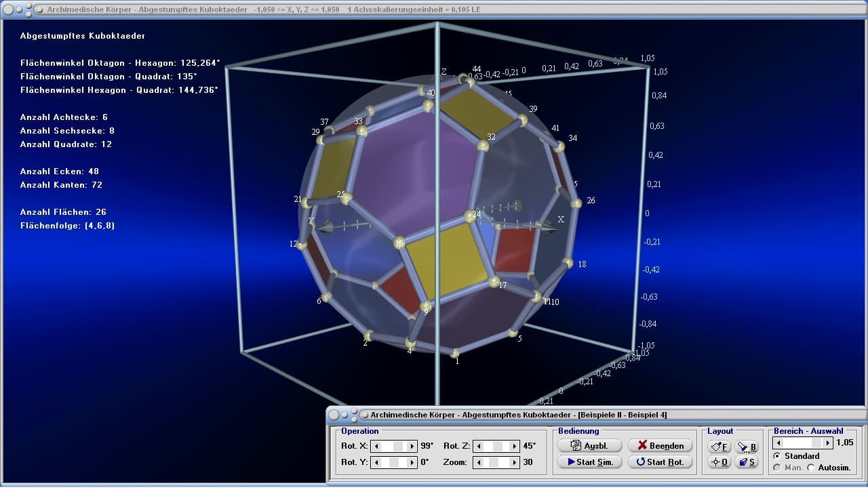Click 'Anzahl Achtecke: 6' text
This screenshot has width=868, height=488.
(x=64, y=117)
